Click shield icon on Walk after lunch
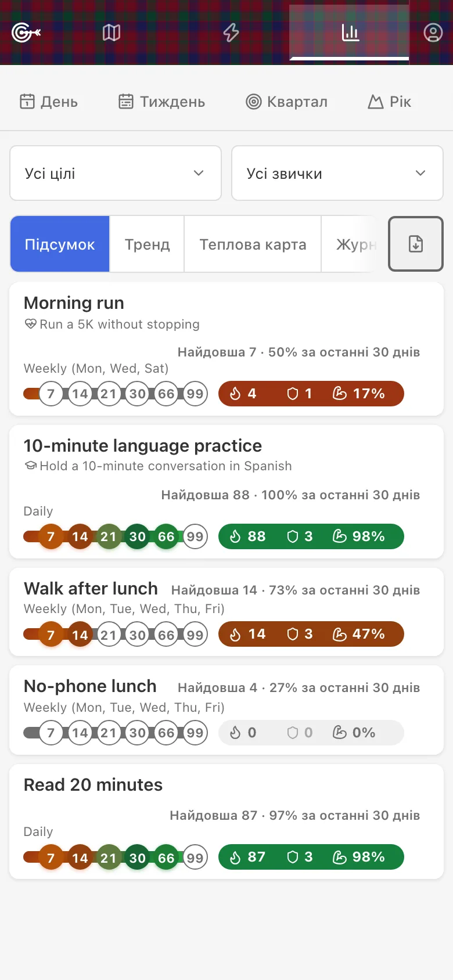The width and height of the screenshot is (453, 980). [x=293, y=634]
